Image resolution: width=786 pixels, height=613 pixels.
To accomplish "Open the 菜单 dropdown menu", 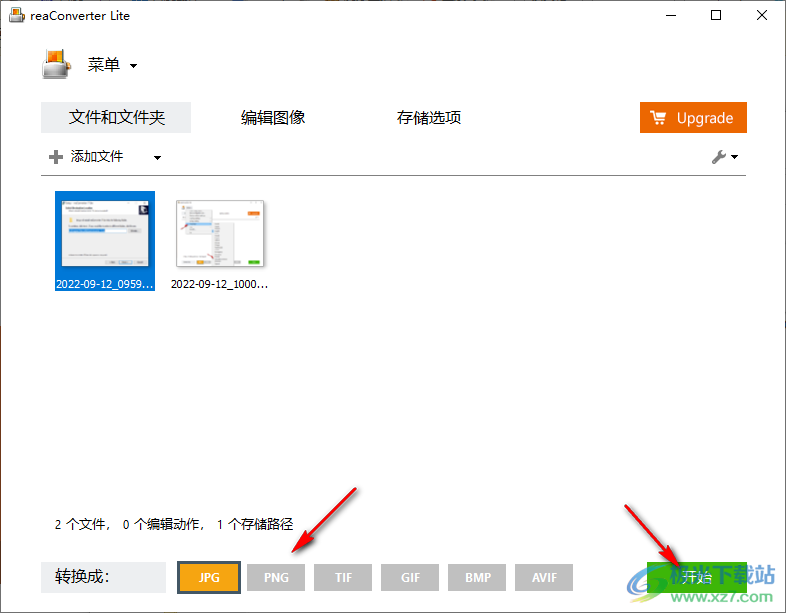I will tap(112, 65).
